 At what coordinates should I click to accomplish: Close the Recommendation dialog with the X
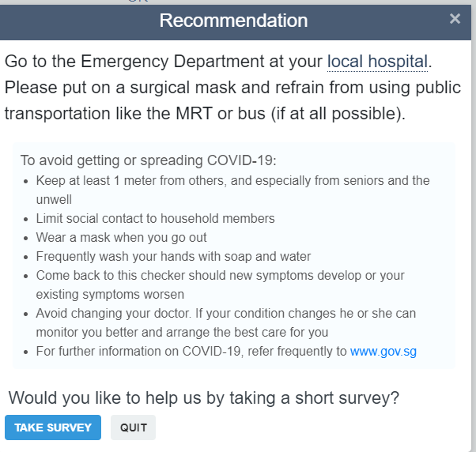pos(455,19)
